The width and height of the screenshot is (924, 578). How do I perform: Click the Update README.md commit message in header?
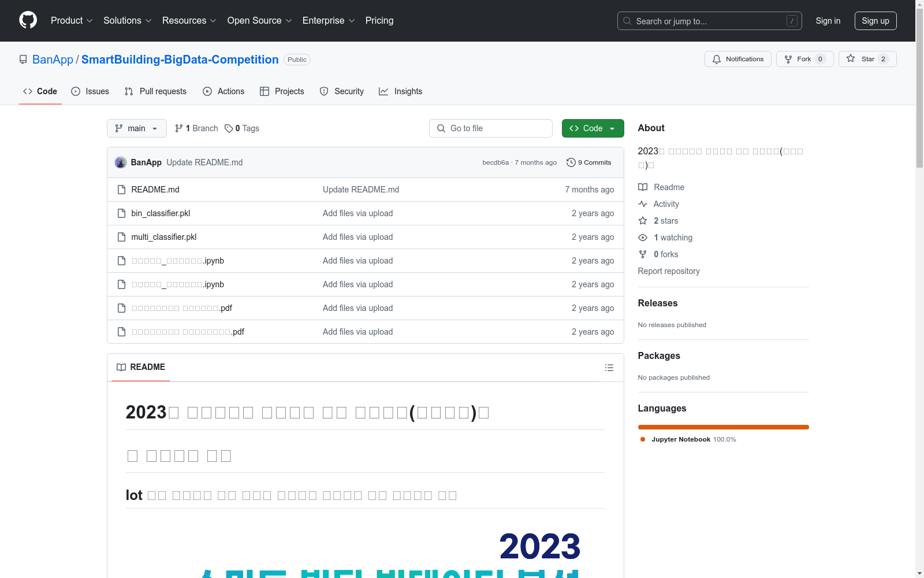[x=204, y=162]
